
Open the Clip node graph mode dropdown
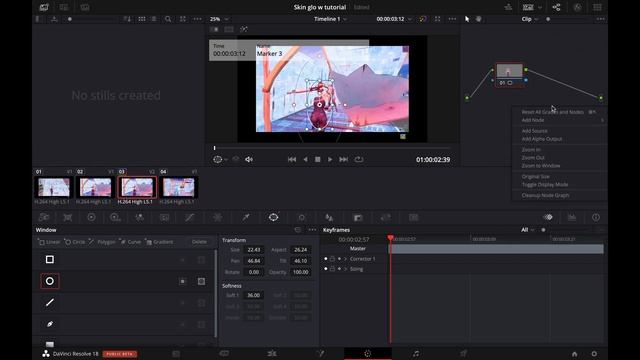[530, 19]
